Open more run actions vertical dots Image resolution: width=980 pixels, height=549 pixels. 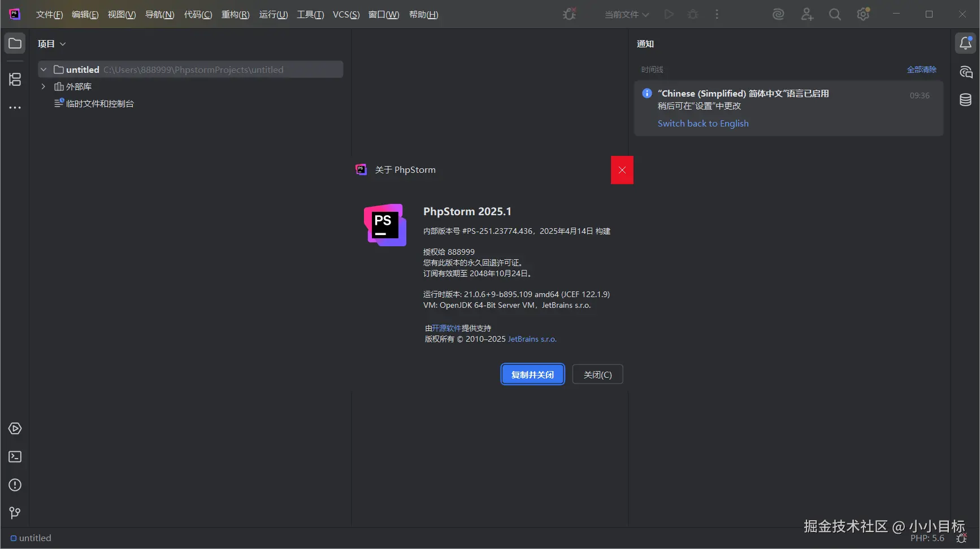click(717, 14)
